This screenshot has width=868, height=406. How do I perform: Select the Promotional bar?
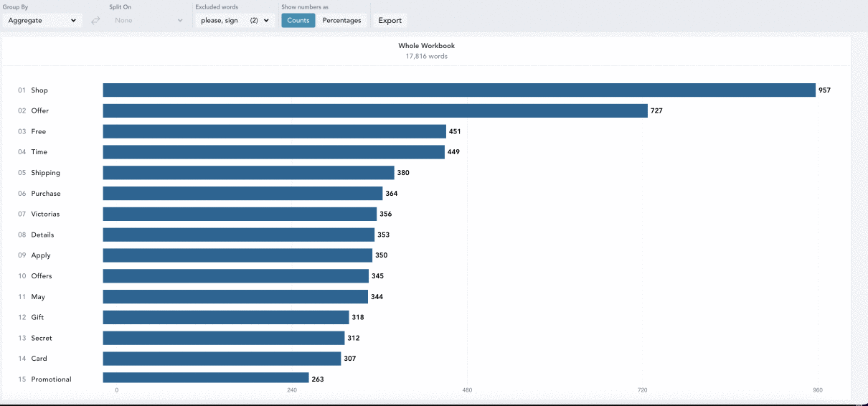coord(206,378)
